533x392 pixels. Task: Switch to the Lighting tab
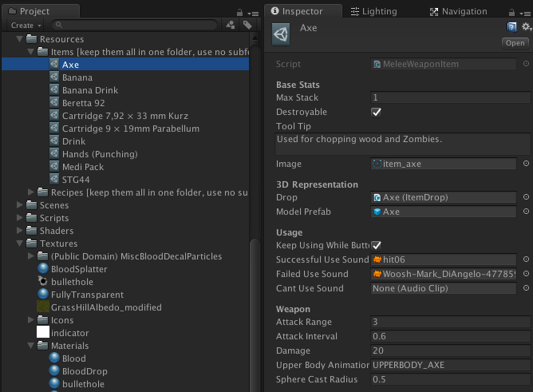[373, 11]
